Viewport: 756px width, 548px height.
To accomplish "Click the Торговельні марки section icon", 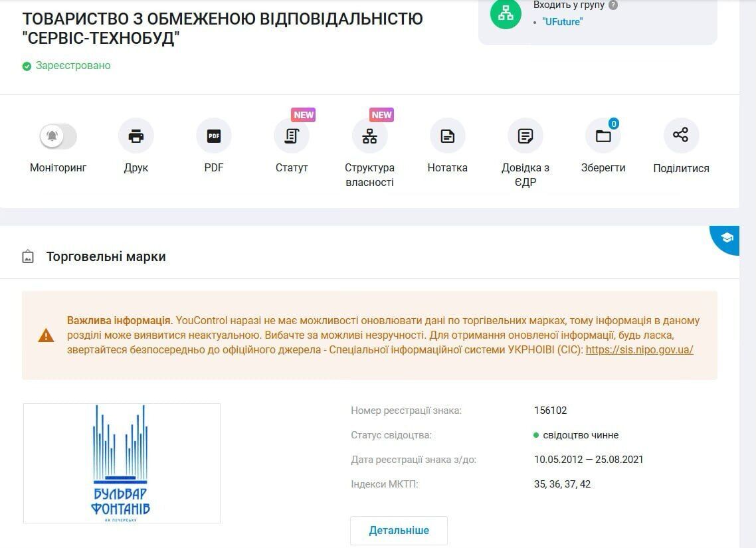I will click(28, 256).
